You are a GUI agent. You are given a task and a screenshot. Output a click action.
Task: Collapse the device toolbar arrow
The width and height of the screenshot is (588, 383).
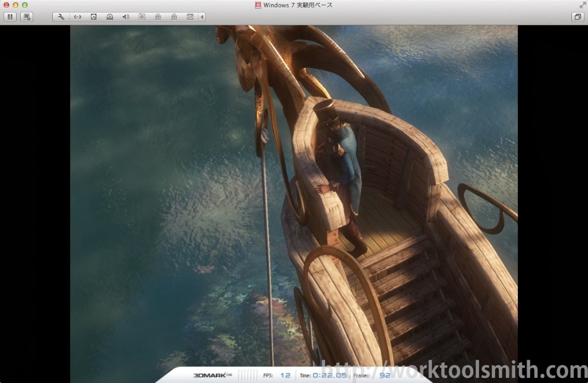click(x=202, y=17)
